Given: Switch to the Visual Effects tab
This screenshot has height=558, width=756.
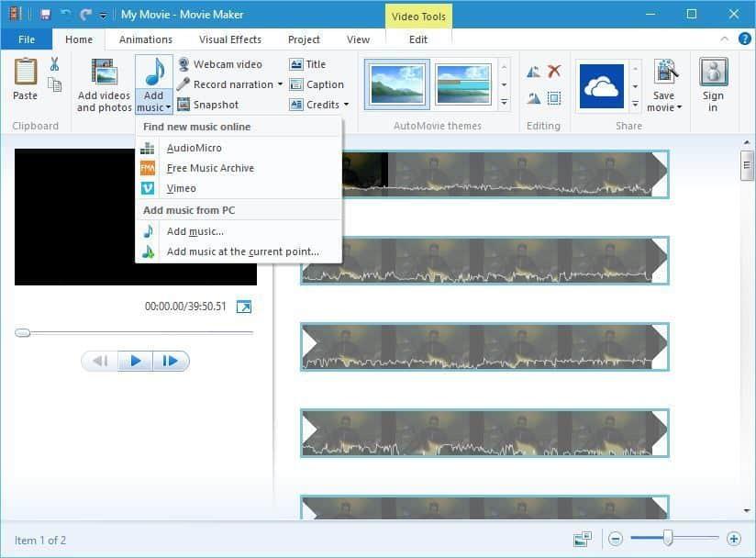Looking at the screenshot, I should coord(230,39).
